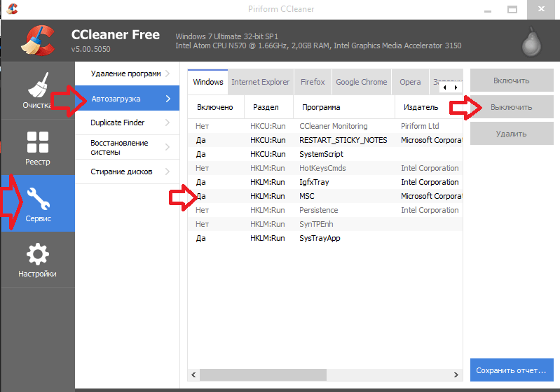Click Intel Corporation cell in HotKeysCmds row

[430, 168]
